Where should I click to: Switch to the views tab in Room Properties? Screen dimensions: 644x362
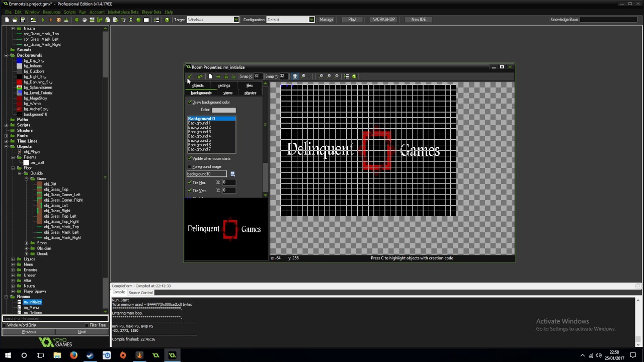(x=228, y=93)
